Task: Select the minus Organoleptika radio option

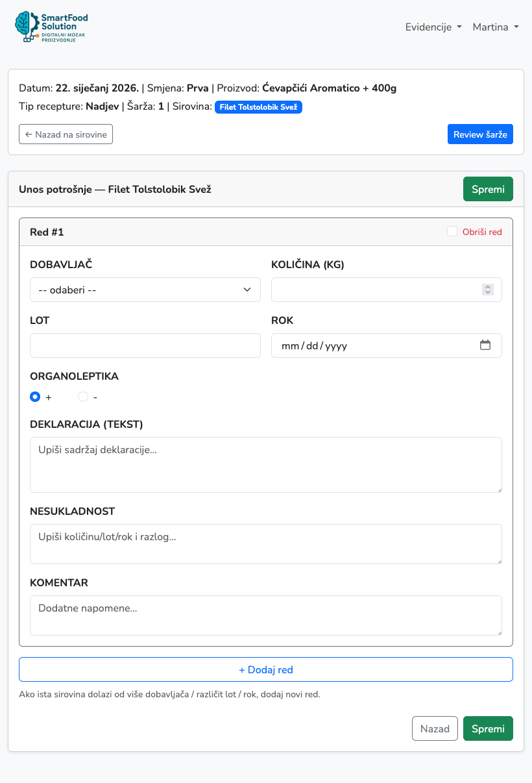Action: (x=83, y=397)
